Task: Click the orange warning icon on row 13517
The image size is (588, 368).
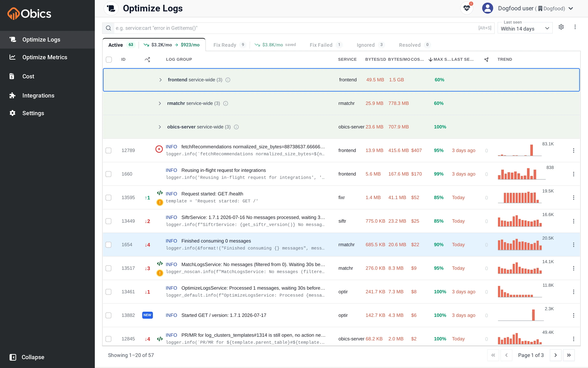Action: [x=160, y=273]
